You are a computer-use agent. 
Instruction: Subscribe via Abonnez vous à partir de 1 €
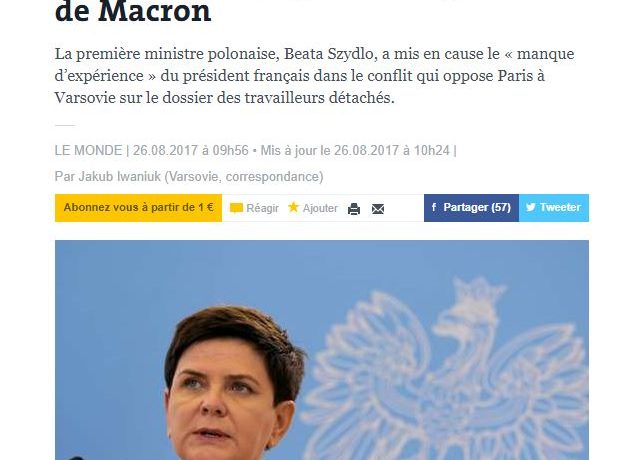click(x=138, y=208)
